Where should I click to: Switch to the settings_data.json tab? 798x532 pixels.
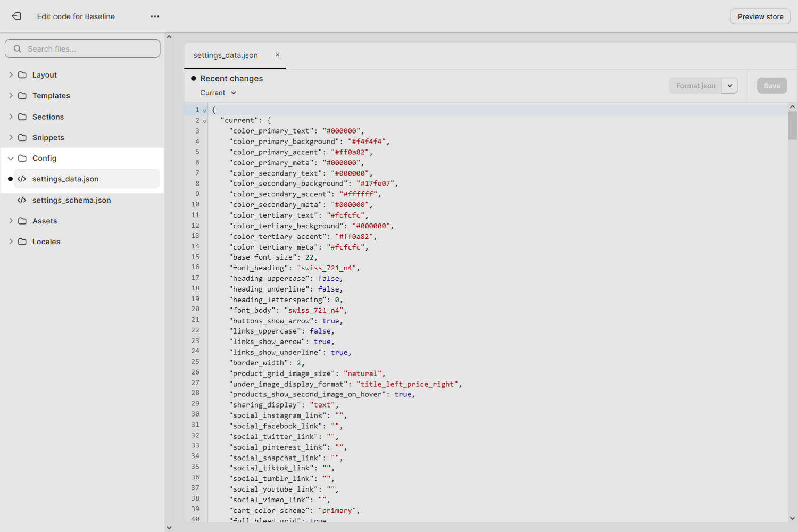(226, 55)
